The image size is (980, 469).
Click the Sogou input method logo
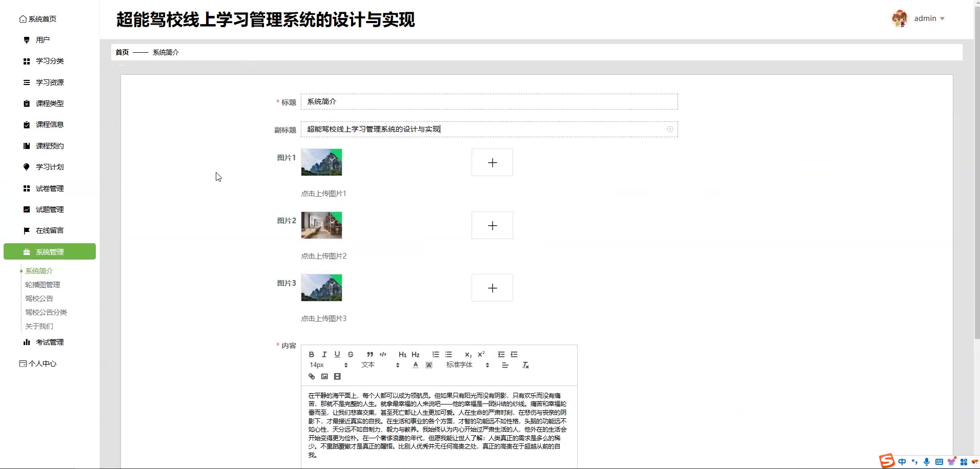tap(887, 461)
